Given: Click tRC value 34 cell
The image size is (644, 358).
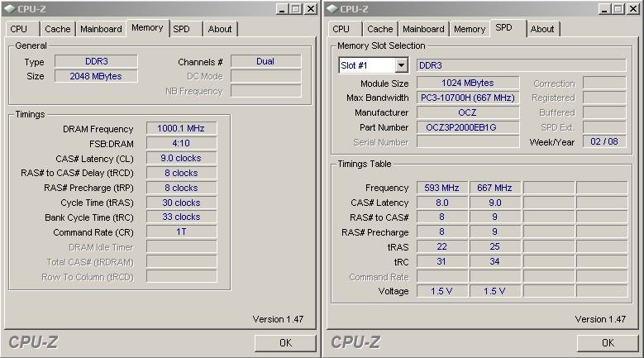Looking at the screenshot, I should click(x=495, y=261).
